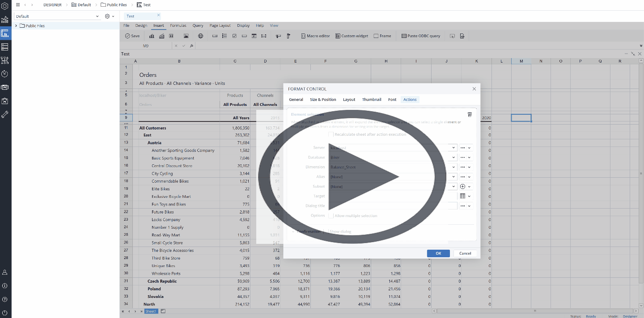Click the horizontal scrollbar at sheet bottom
Screen dimensions: 644x318
pos(535,311)
